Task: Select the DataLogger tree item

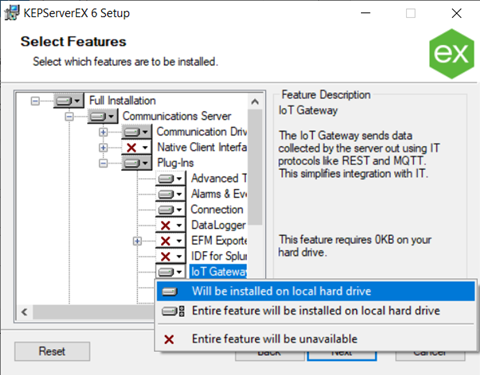Action: (x=218, y=225)
